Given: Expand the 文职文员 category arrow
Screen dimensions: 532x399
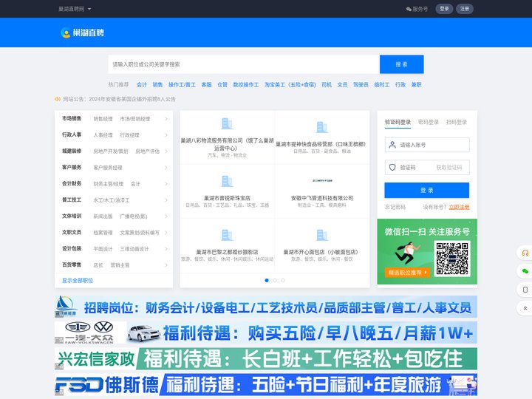Looking at the screenshot, I should 166,233.
